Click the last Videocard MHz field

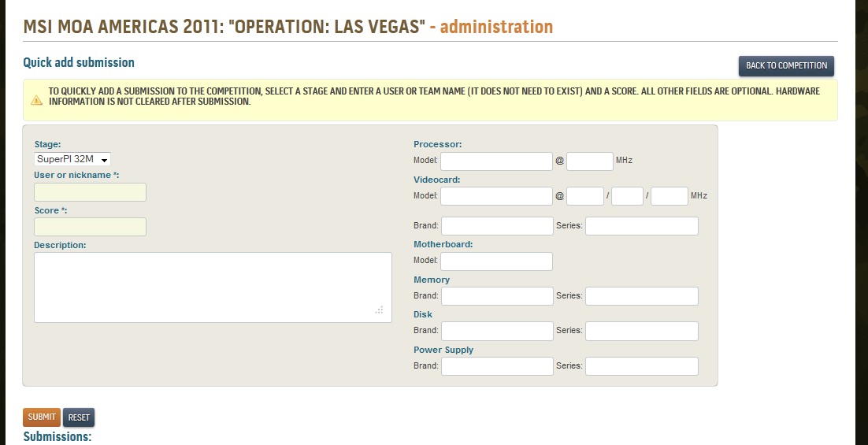point(670,196)
